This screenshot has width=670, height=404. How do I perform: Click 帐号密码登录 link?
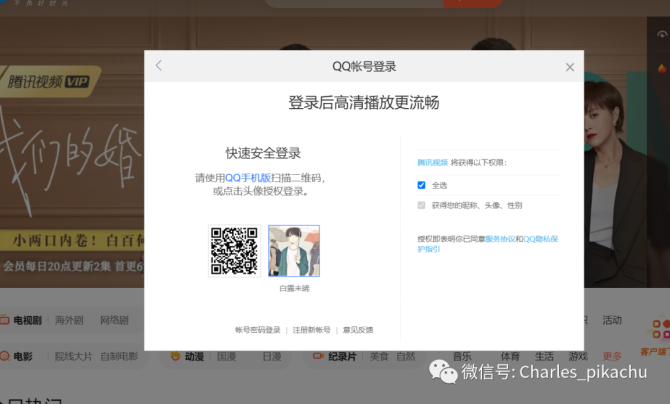tap(258, 330)
